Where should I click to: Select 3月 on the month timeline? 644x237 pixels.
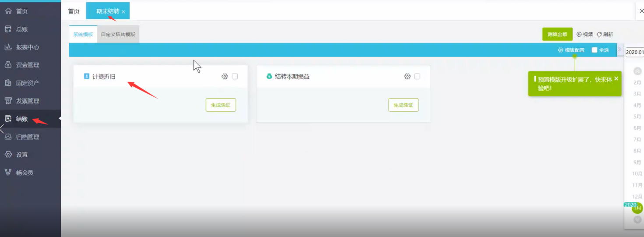pos(637,94)
